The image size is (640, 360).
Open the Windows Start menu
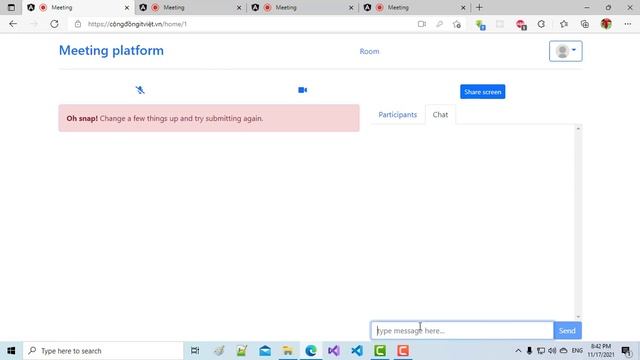pyautogui.click(x=11, y=351)
